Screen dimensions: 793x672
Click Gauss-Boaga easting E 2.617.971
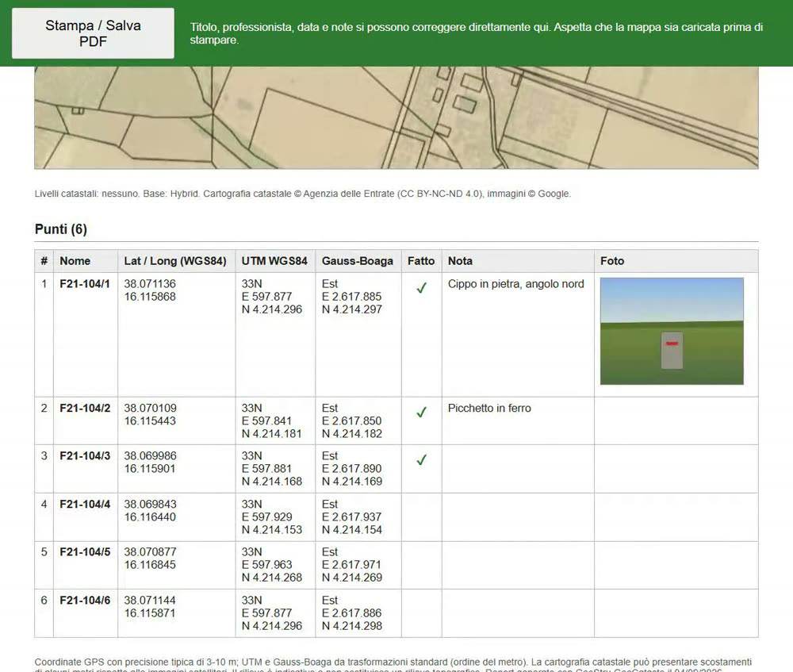click(x=352, y=565)
